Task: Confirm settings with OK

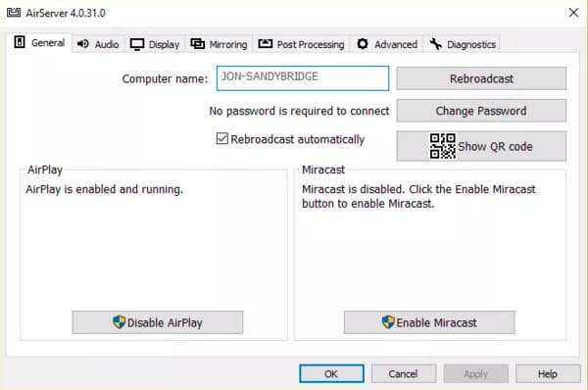Action: pos(331,373)
